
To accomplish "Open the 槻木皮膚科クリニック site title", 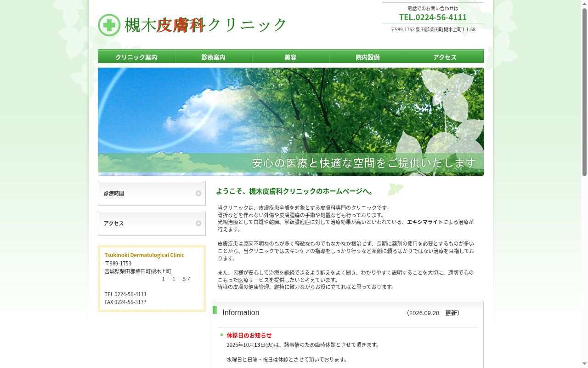I will tap(206, 25).
